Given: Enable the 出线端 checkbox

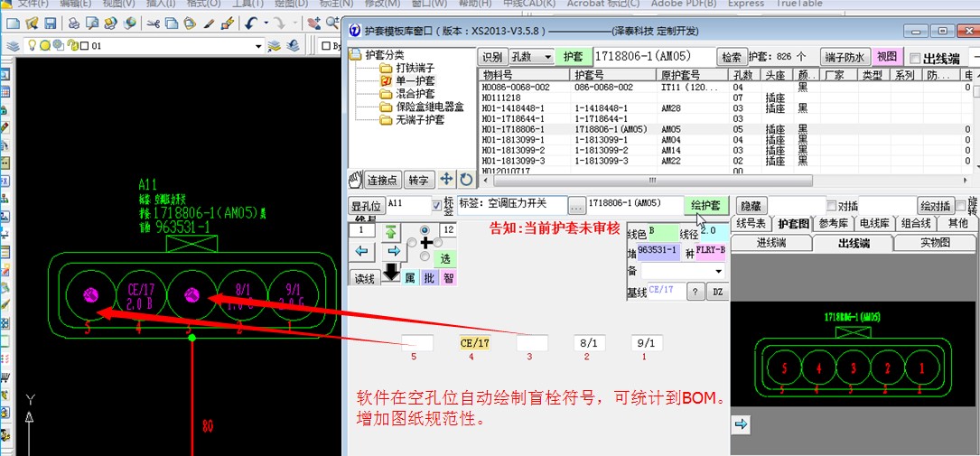Looking at the screenshot, I should coord(915,58).
